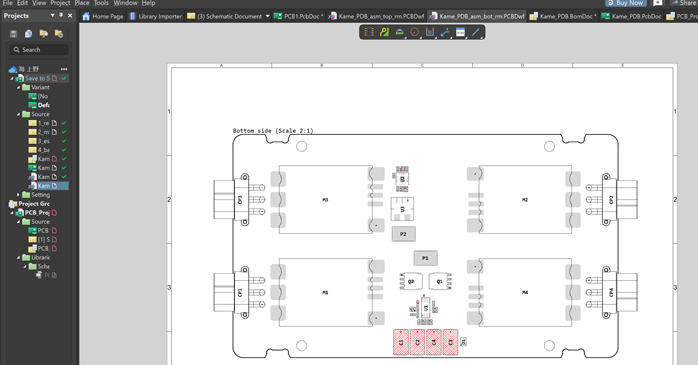
Task: Expand the Setting folder
Action: click(x=18, y=195)
